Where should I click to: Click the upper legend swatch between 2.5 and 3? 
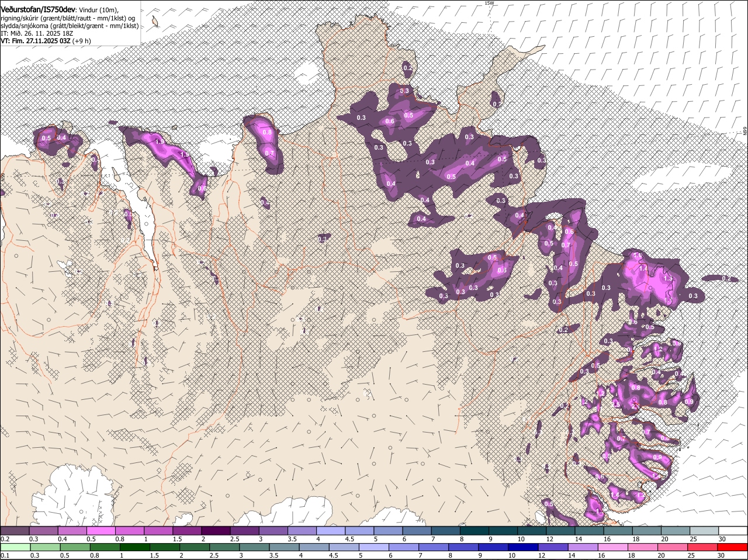(x=244, y=531)
